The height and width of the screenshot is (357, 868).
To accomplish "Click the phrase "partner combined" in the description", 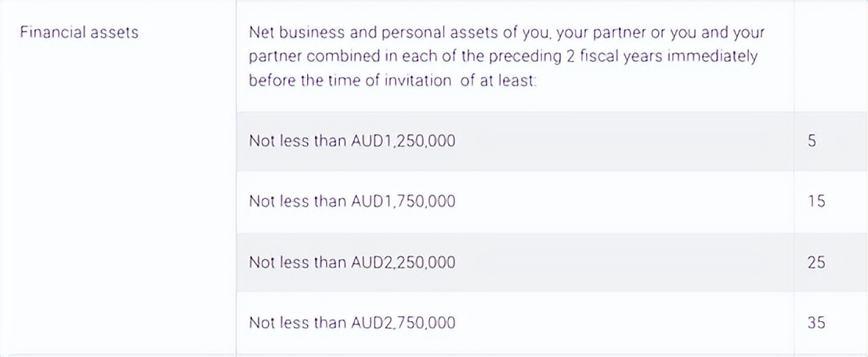I will [301, 57].
